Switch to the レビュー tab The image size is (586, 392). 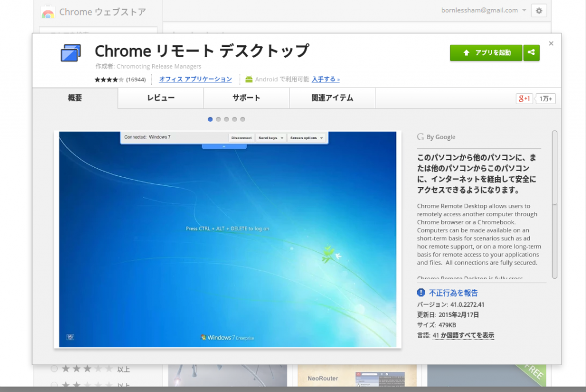tap(161, 98)
